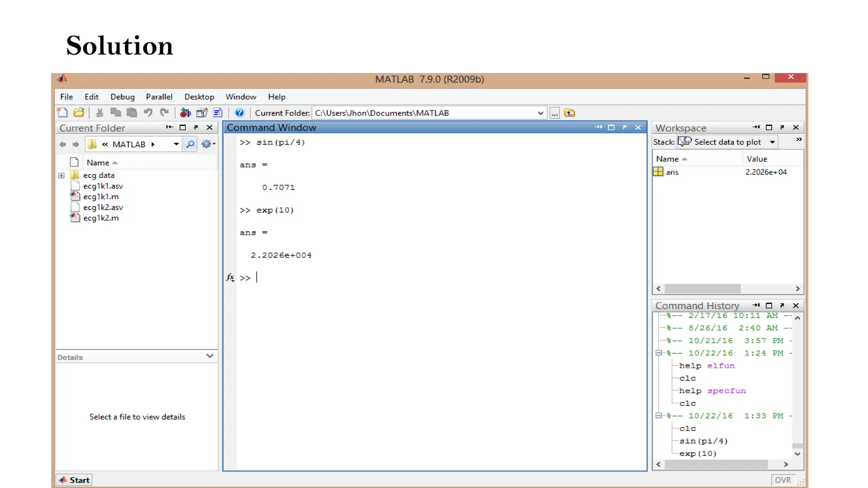Sort Workspace by Value column
This screenshot has height=488, width=868.
coord(773,159)
